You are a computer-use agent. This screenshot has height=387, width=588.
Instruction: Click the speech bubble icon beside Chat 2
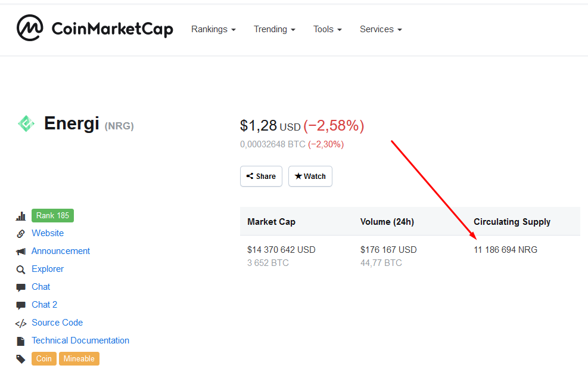point(21,305)
